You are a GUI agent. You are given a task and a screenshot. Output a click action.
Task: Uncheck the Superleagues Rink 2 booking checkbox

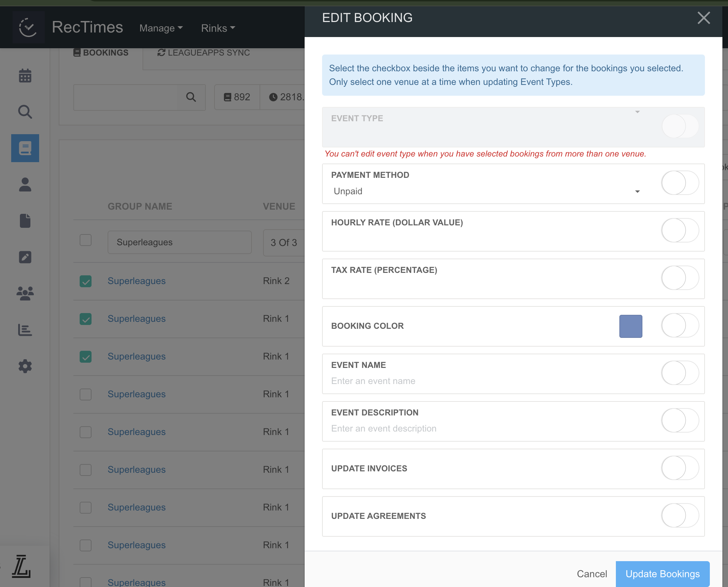pyautogui.click(x=86, y=281)
